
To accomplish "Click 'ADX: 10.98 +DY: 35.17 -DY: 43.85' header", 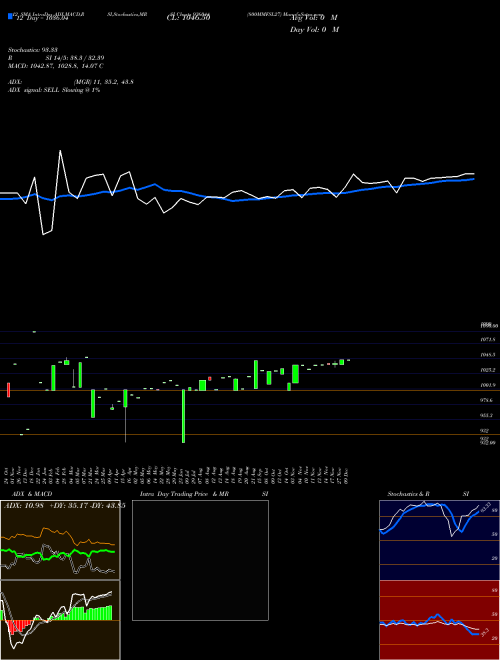I will pyautogui.click(x=64, y=506).
